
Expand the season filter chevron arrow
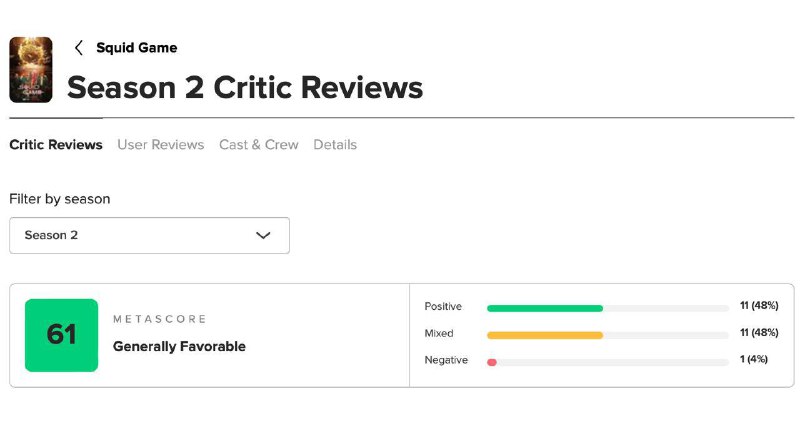click(x=263, y=235)
